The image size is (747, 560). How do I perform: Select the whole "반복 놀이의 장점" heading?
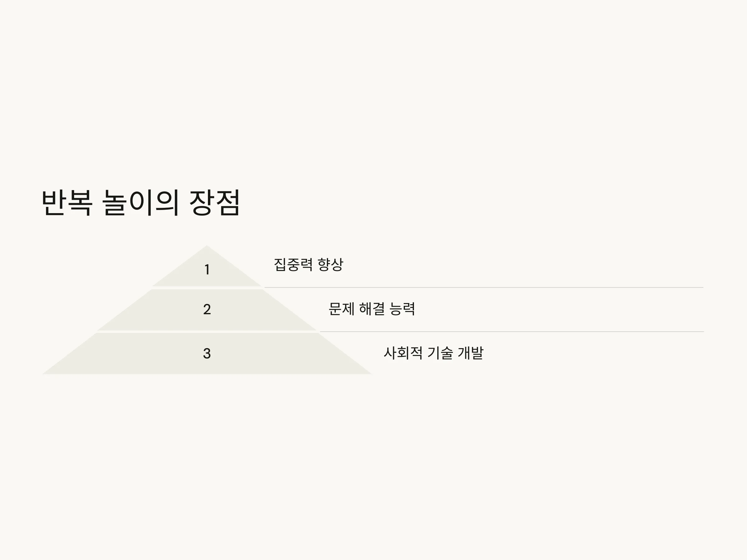[141, 203]
